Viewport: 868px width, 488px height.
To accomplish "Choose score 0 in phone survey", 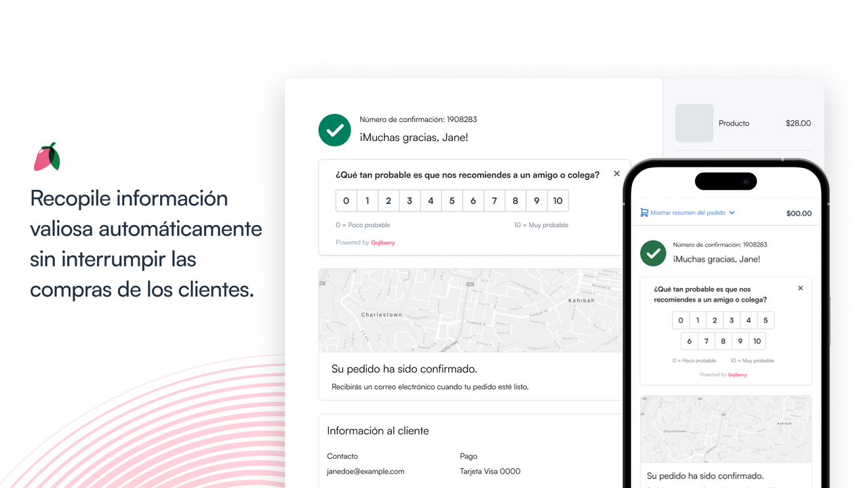I will pyautogui.click(x=681, y=321).
